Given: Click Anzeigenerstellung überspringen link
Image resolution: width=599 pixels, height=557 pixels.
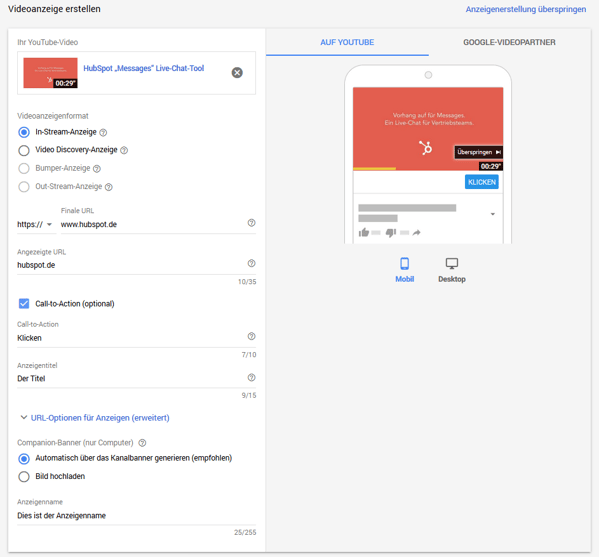Looking at the screenshot, I should [x=526, y=9].
